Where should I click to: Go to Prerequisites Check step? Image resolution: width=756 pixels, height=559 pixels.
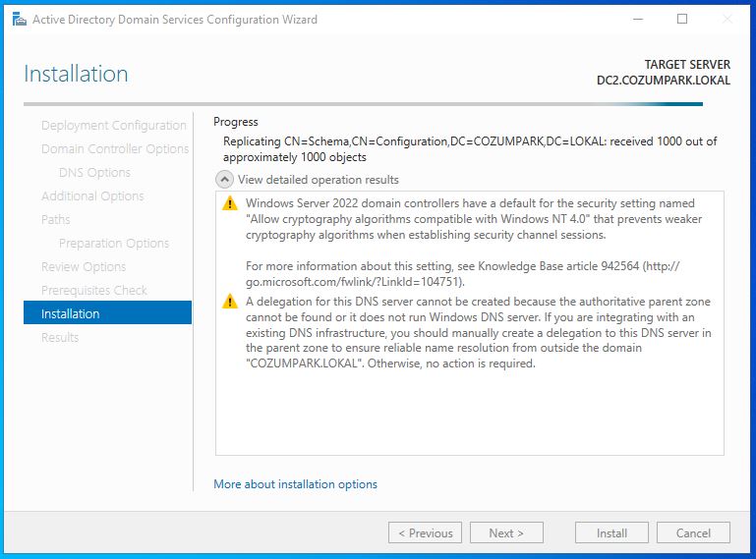(94, 291)
